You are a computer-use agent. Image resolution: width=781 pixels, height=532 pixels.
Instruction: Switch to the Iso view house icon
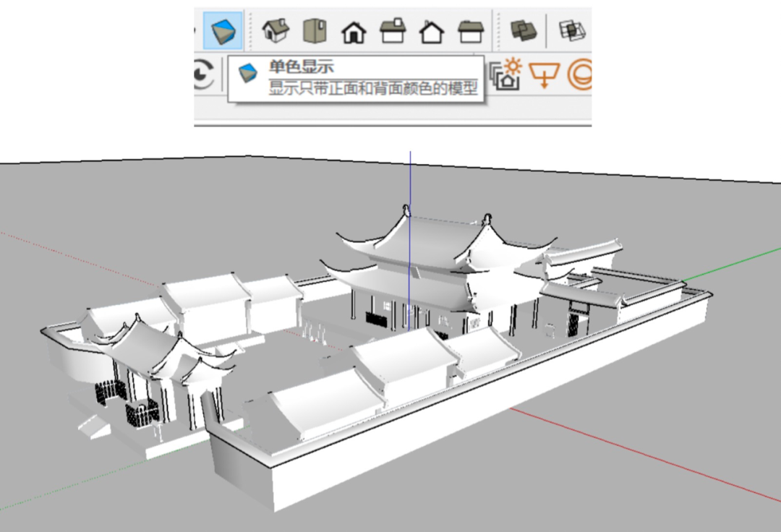[276, 31]
